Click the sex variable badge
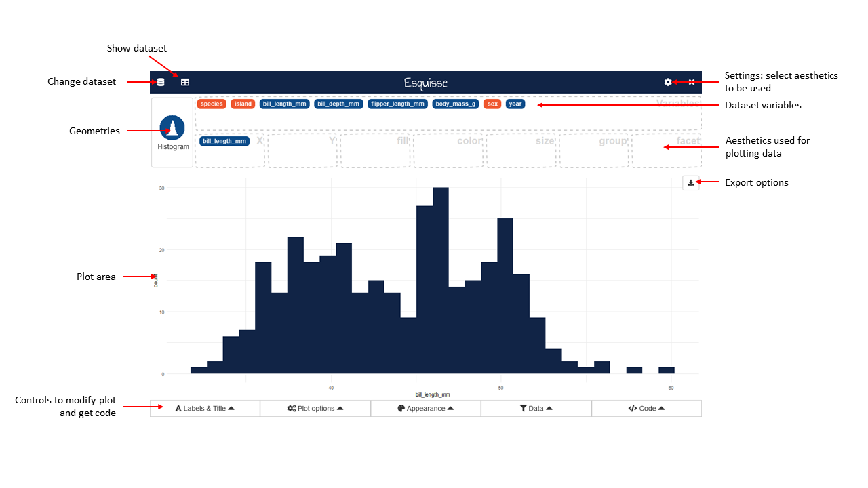Image resolution: width=868 pixels, height=488 pixels. (492, 104)
